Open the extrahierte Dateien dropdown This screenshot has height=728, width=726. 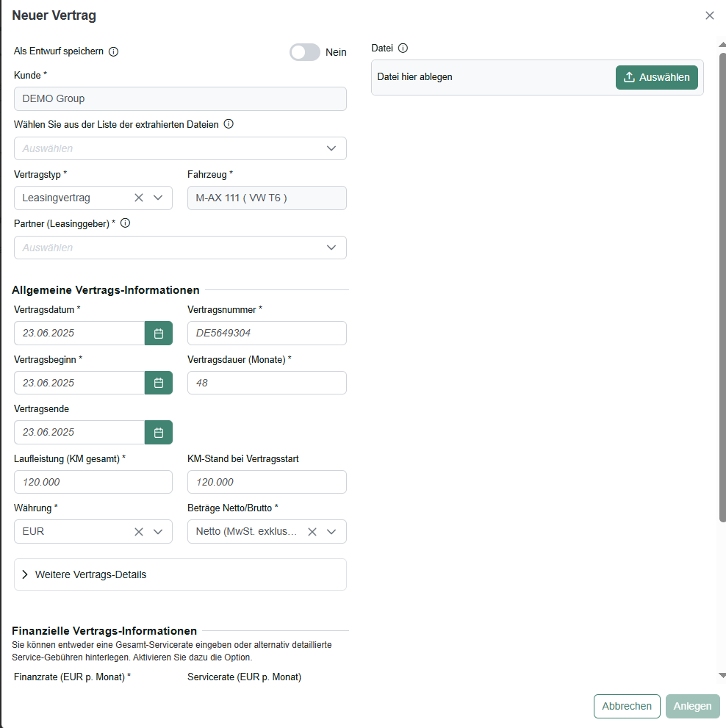click(x=180, y=148)
